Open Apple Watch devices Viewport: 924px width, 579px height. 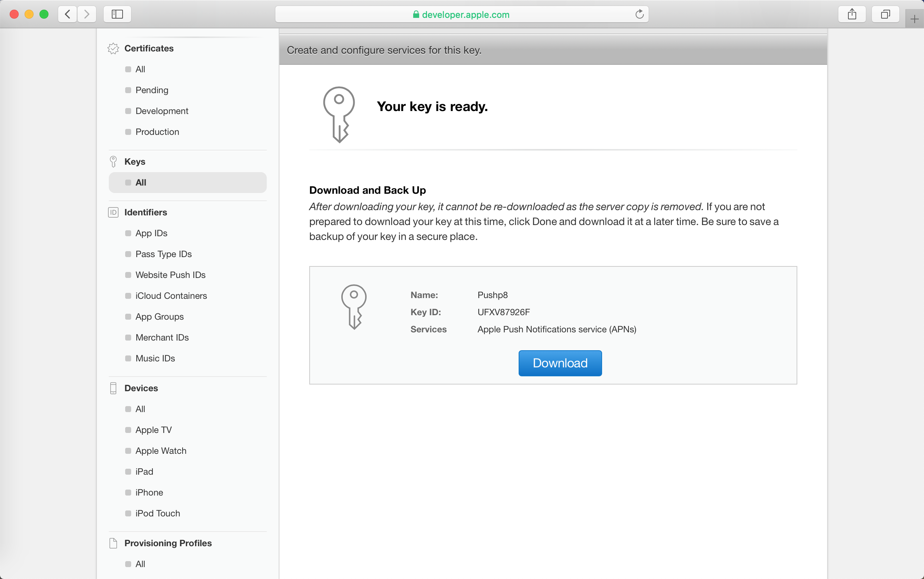[161, 451]
